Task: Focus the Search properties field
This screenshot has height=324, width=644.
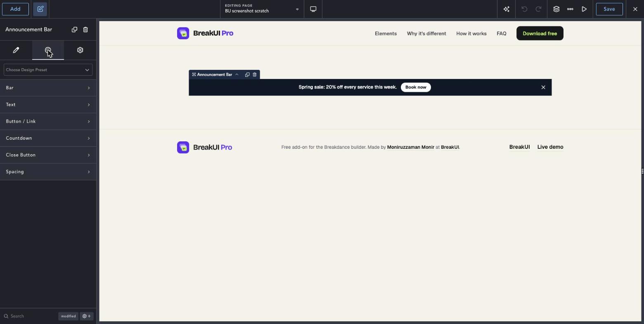Action: 29,316
